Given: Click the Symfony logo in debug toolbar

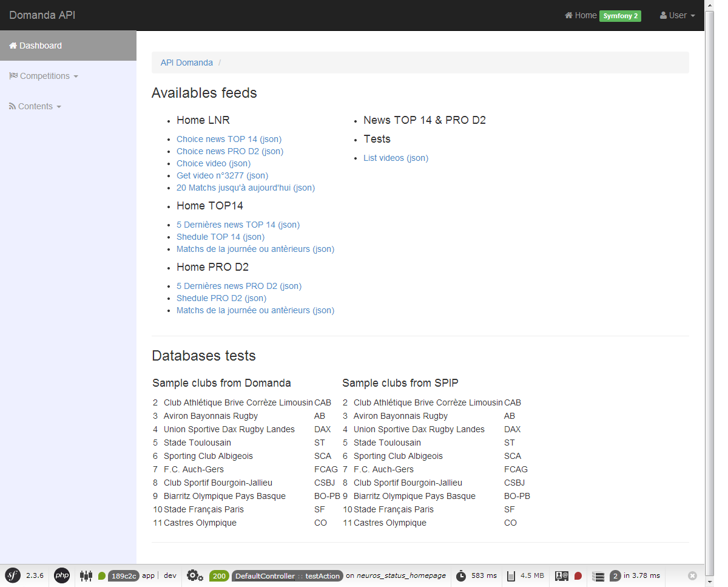Looking at the screenshot, I should click(13, 575).
